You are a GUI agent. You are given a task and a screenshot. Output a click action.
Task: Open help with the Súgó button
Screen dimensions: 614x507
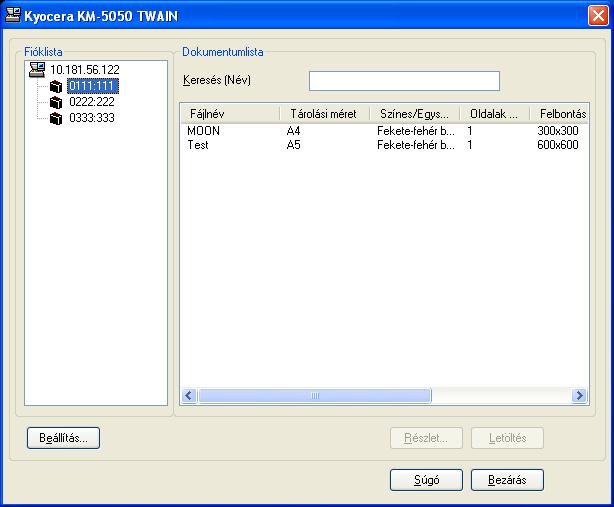(x=426, y=480)
